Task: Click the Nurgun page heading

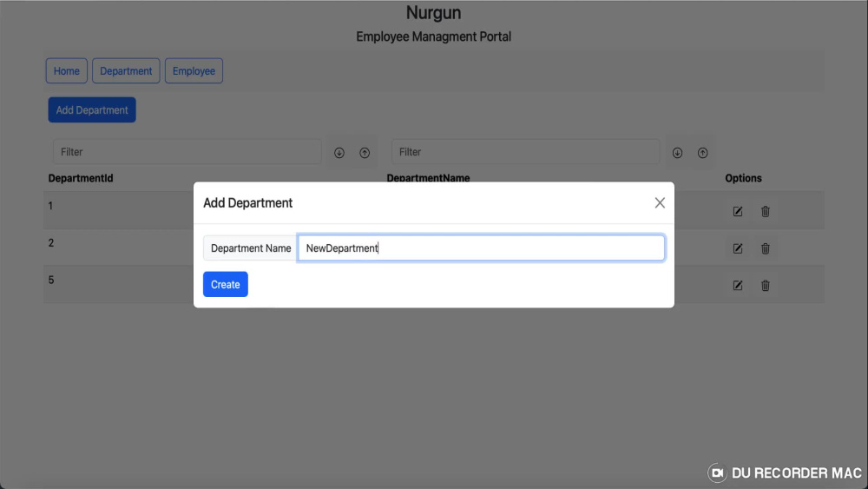Action: (x=433, y=13)
